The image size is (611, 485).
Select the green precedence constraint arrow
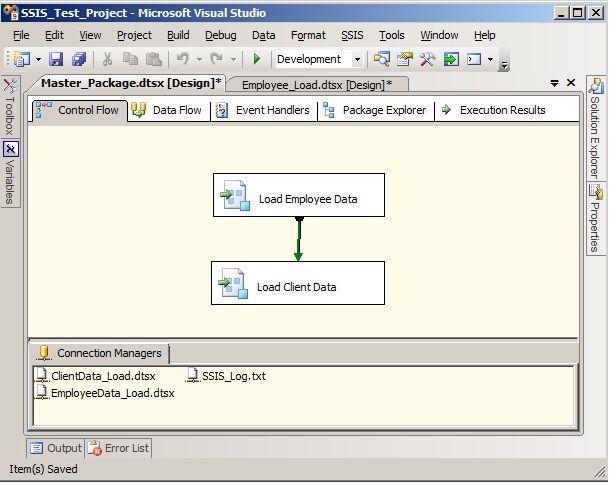point(299,239)
